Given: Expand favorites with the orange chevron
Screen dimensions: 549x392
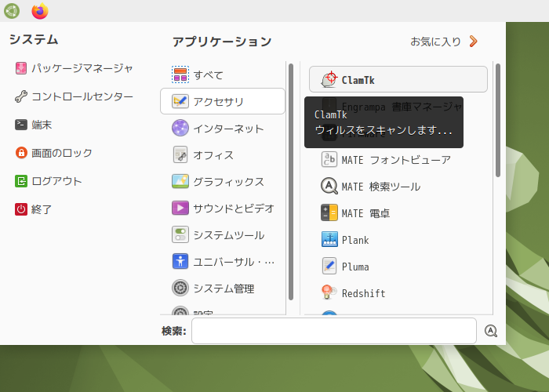Looking at the screenshot, I should [473, 42].
